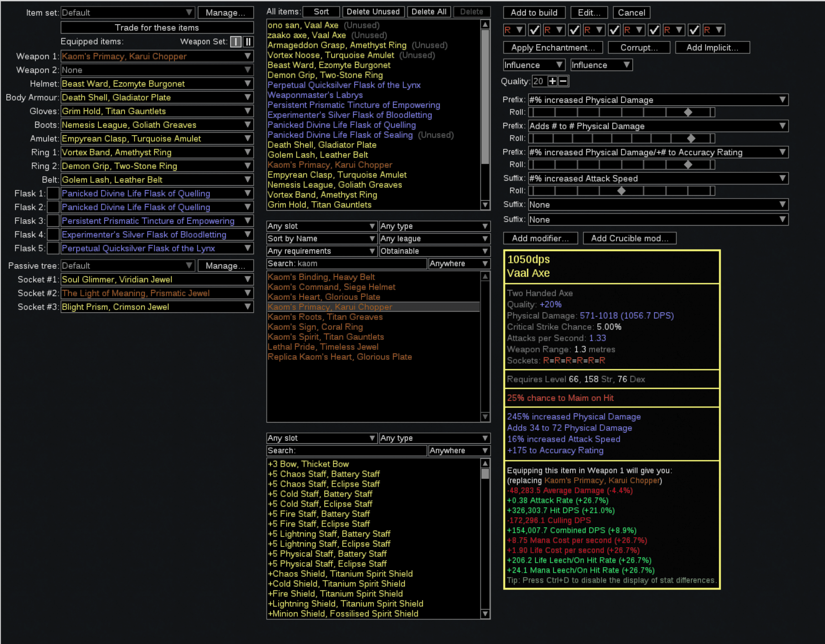Toggle the Flask 4 activation checkbox
This screenshot has width=825, height=644.
[53, 234]
